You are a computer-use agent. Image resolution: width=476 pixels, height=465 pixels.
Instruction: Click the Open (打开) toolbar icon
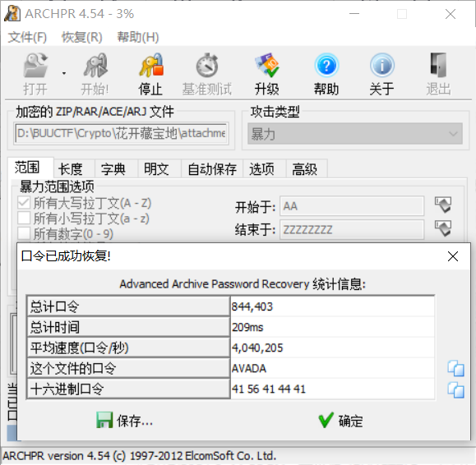pyautogui.click(x=35, y=65)
